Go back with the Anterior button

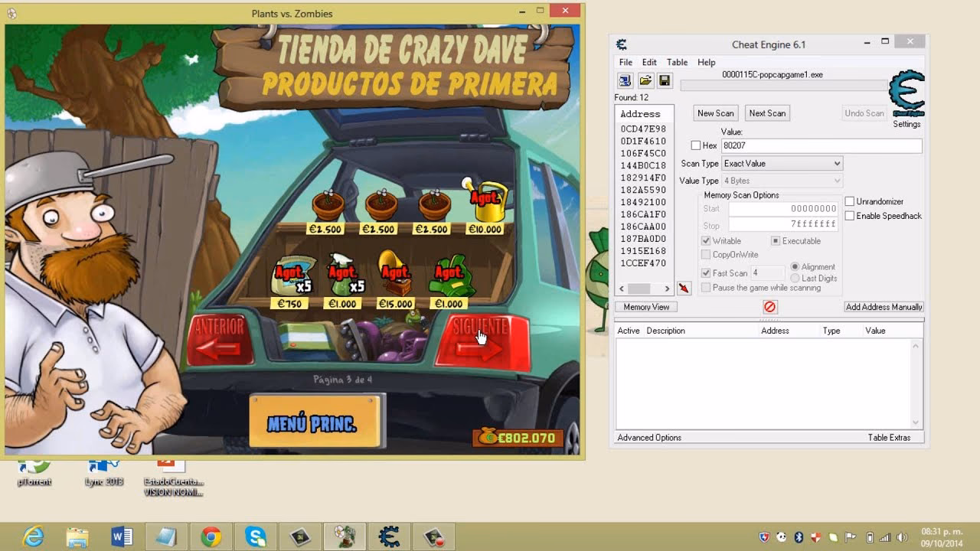(220, 341)
